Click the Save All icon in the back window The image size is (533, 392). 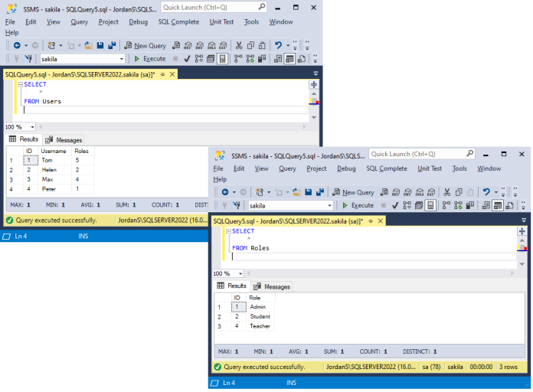[x=111, y=45]
